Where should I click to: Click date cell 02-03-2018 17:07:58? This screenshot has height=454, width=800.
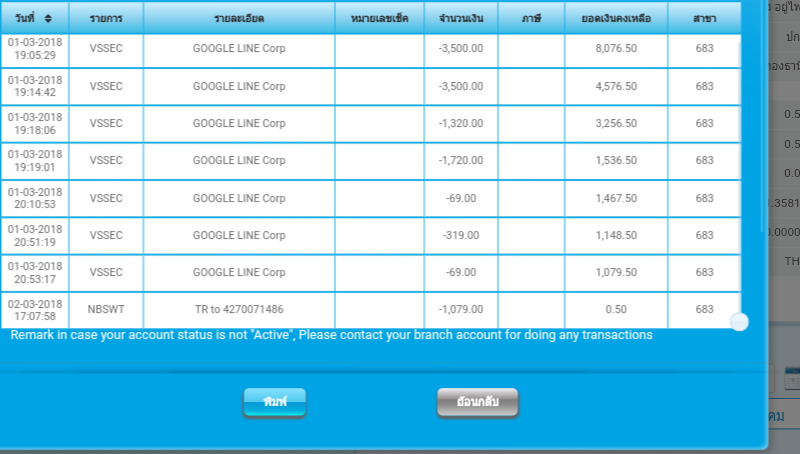[x=35, y=310]
